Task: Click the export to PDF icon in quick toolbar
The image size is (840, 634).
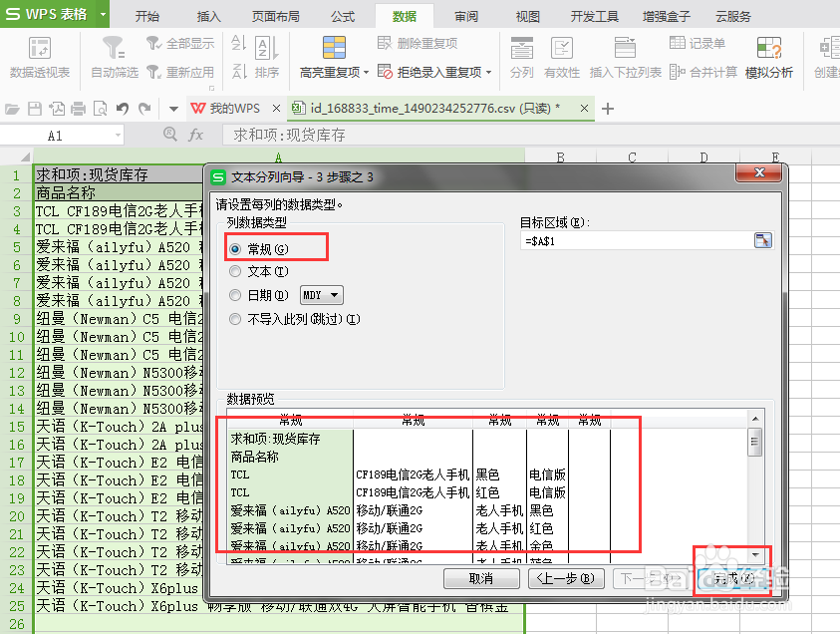Action: 57,109
